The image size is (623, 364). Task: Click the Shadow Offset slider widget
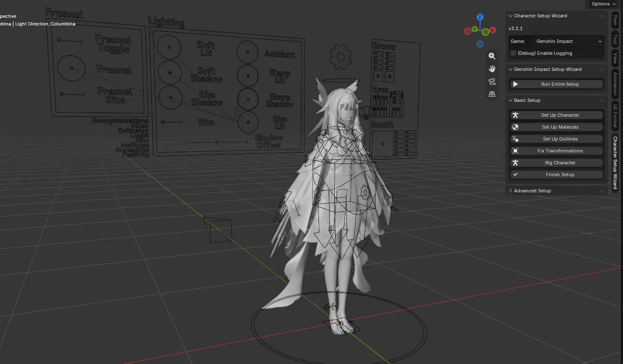coord(216,142)
